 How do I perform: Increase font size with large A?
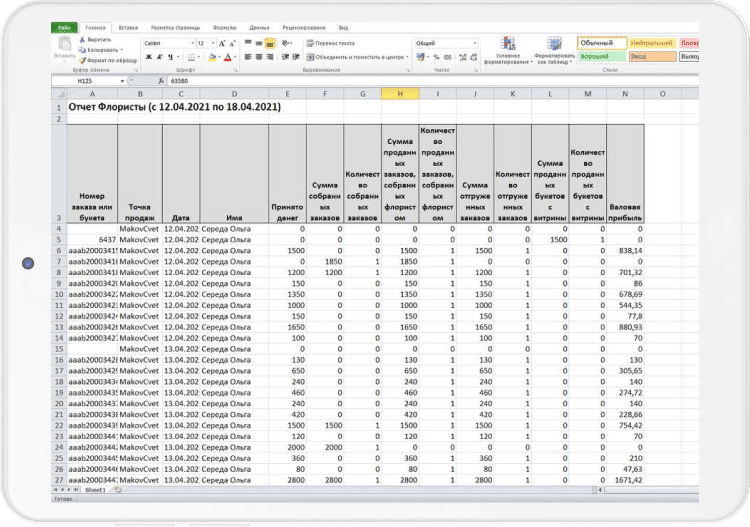pyautogui.click(x=222, y=44)
